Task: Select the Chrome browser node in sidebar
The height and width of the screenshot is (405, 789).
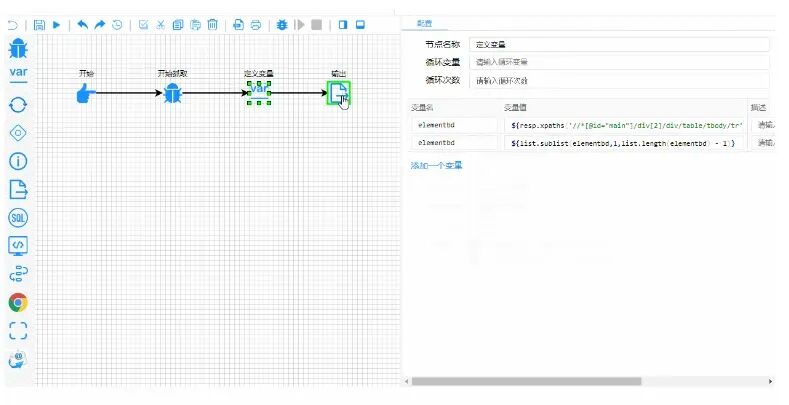Action: 18,302
